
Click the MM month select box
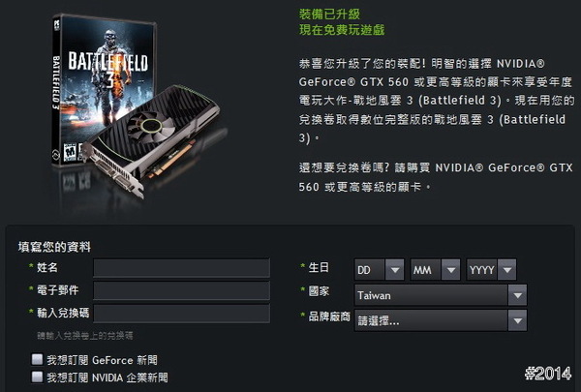[x=435, y=269]
